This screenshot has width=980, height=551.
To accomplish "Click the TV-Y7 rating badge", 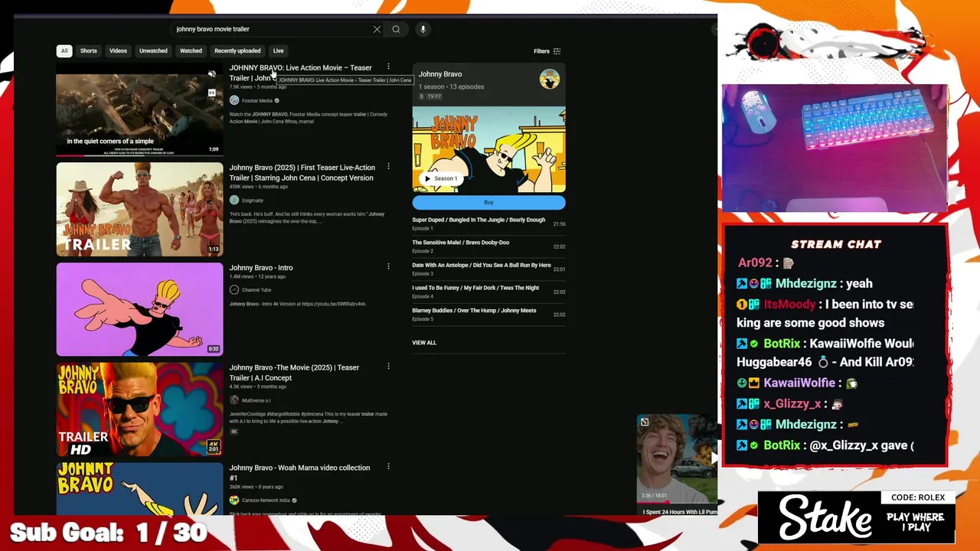I will (x=433, y=96).
